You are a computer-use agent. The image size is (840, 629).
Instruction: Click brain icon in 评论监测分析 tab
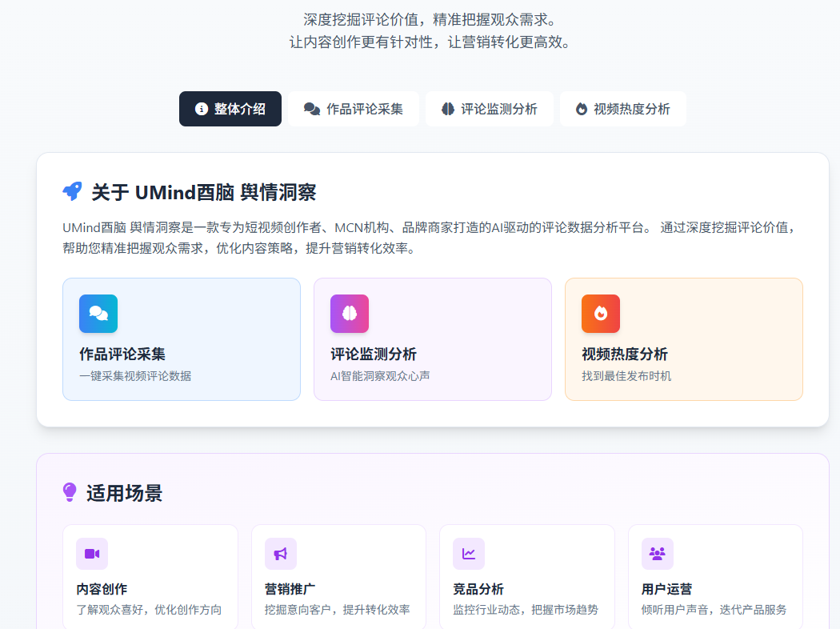[x=448, y=109]
